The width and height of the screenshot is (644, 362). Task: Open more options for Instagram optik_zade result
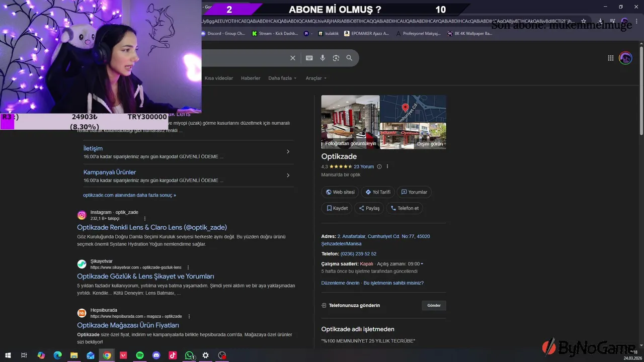145,219
